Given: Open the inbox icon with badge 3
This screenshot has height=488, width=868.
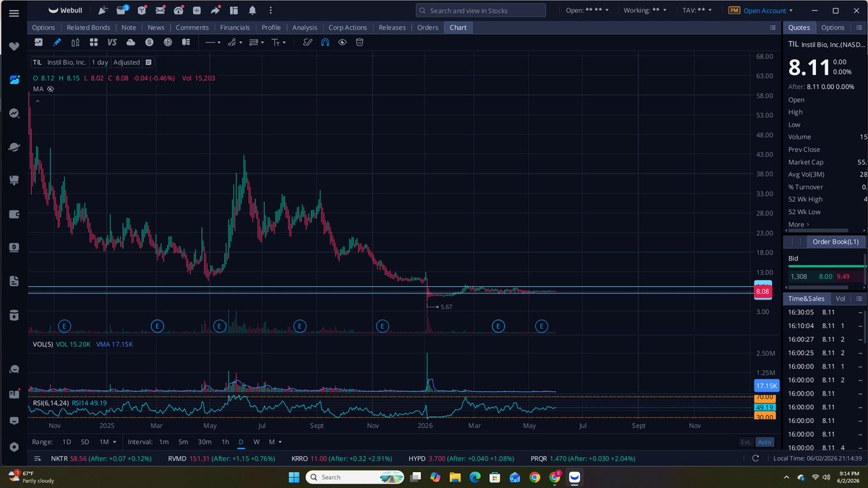Looking at the screenshot, I should tap(122, 11).
